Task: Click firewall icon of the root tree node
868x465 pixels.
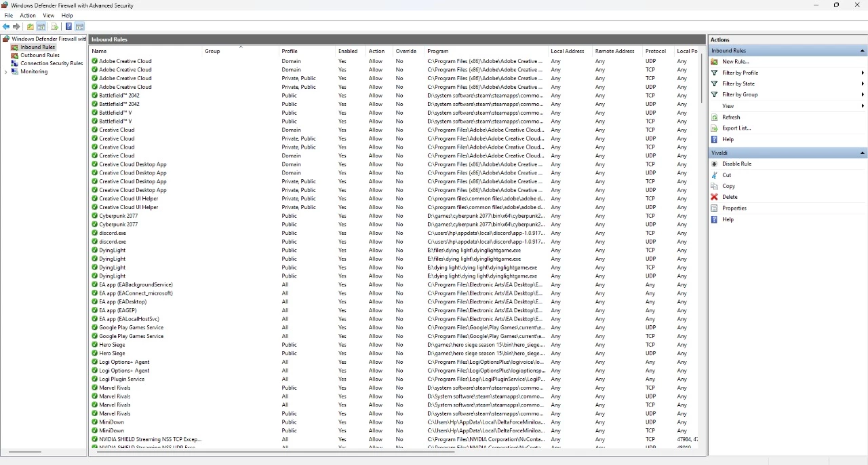Action: pyautogui.click(x=7, y=39)
